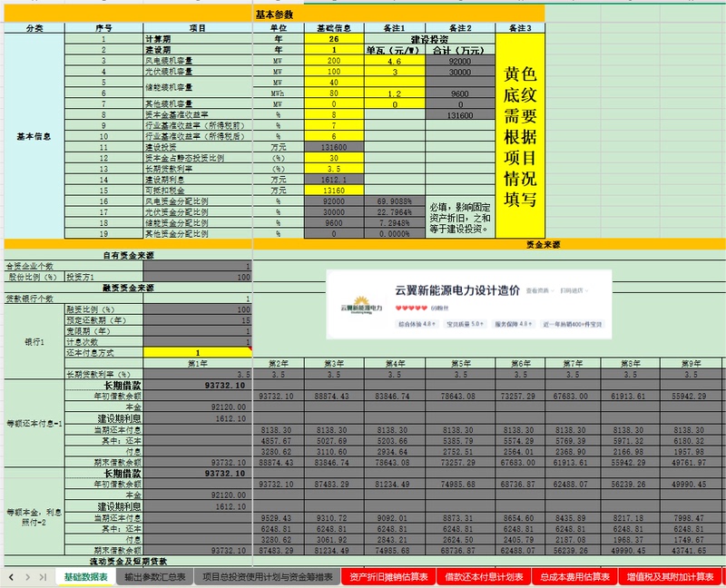Screen dimensions: 726x588
Task: Click the 基本信息 category cell
Action: click(34, 136)
